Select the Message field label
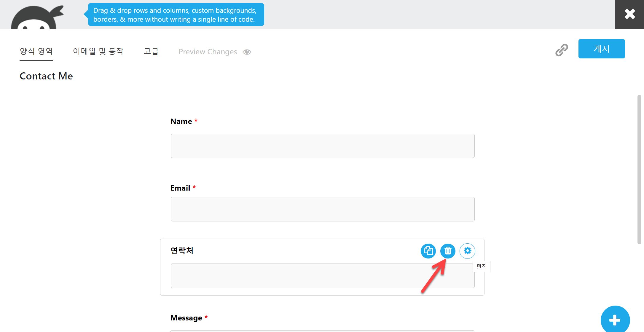 [x=186, y=318]
